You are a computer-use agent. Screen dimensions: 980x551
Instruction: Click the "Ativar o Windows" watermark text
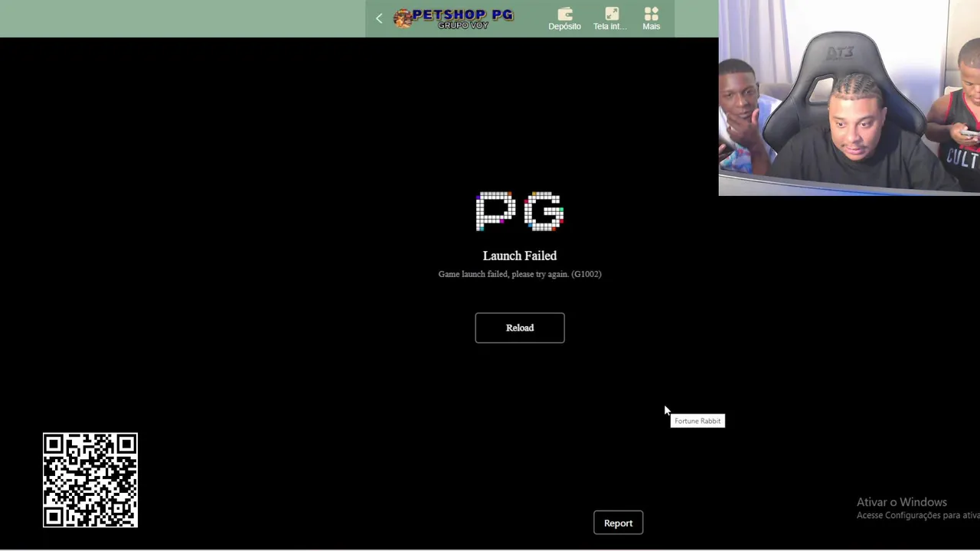coord(902,502)
